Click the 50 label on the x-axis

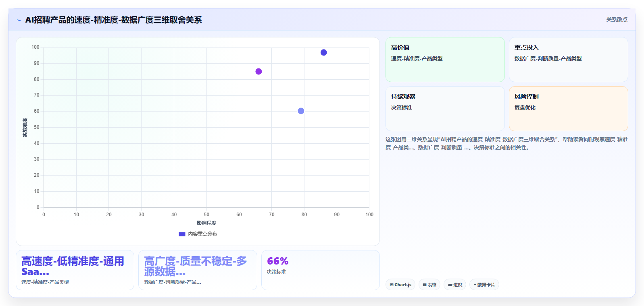coord(206,215)
